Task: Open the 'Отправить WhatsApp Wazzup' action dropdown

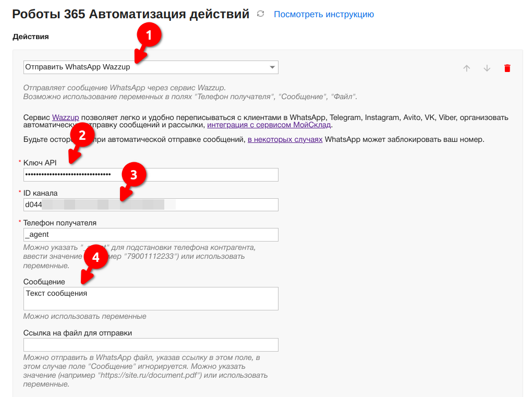Action: 151,67
